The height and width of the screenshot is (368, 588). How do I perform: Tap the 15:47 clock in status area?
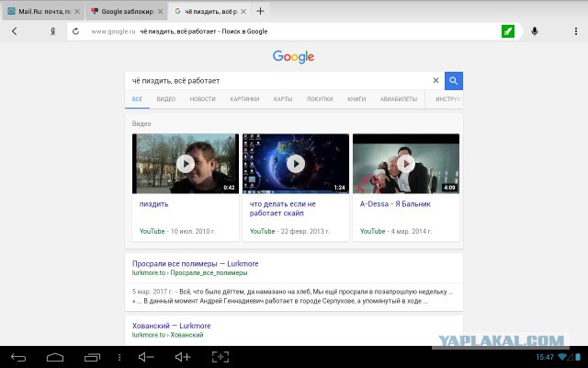click(545, 357)
